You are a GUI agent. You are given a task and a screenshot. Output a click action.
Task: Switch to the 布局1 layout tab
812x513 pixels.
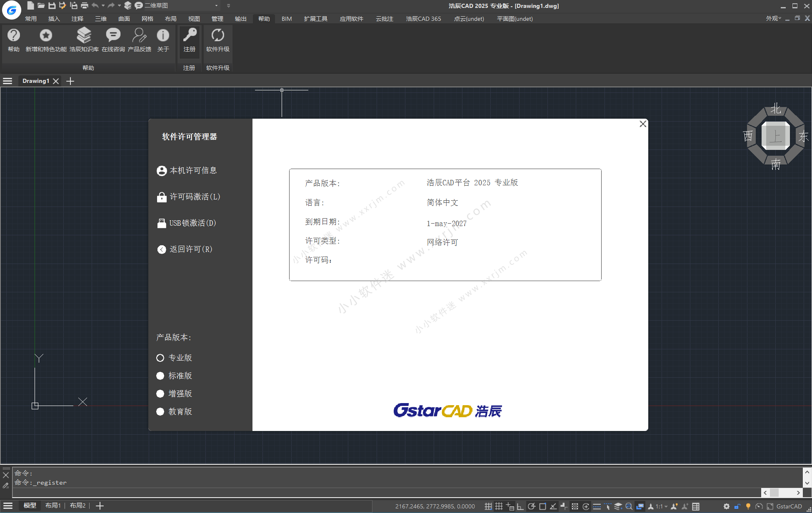click(53, 506)
